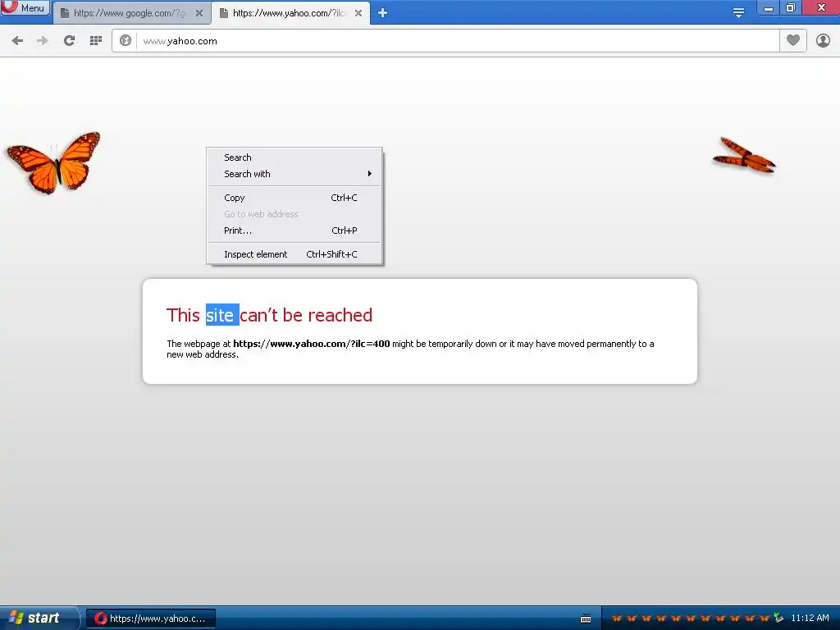Go back with the back arrow

click(17, 41)
